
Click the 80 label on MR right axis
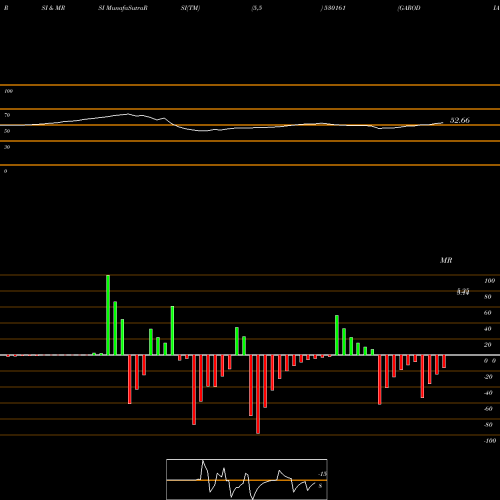click(x=488, y=297)
